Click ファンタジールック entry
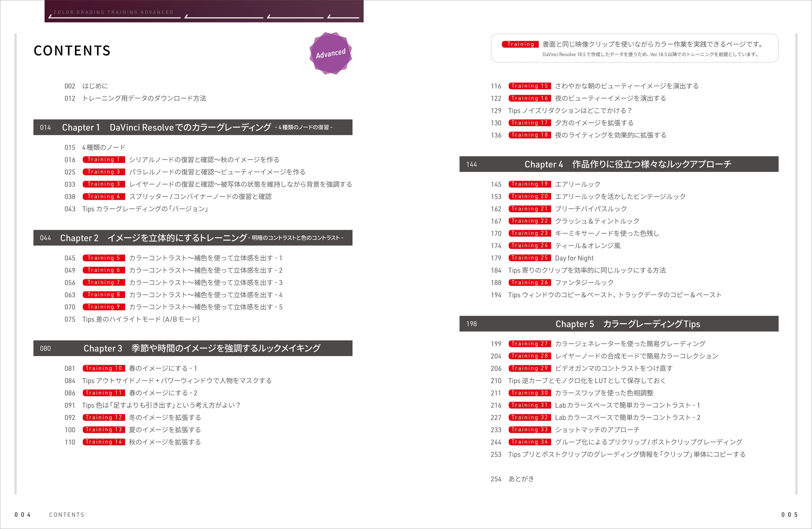Image resolution: width=812 pixels, height=529 pixels. [552, 283]
